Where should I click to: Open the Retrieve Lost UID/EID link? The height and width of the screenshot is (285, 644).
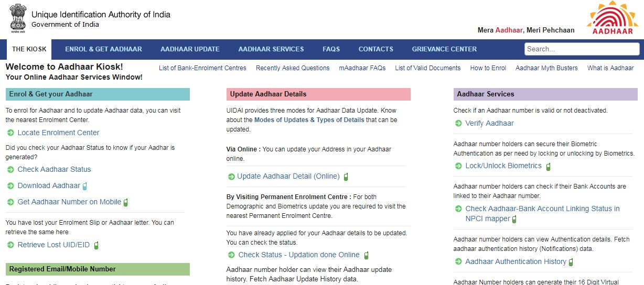tap(55, 245)
